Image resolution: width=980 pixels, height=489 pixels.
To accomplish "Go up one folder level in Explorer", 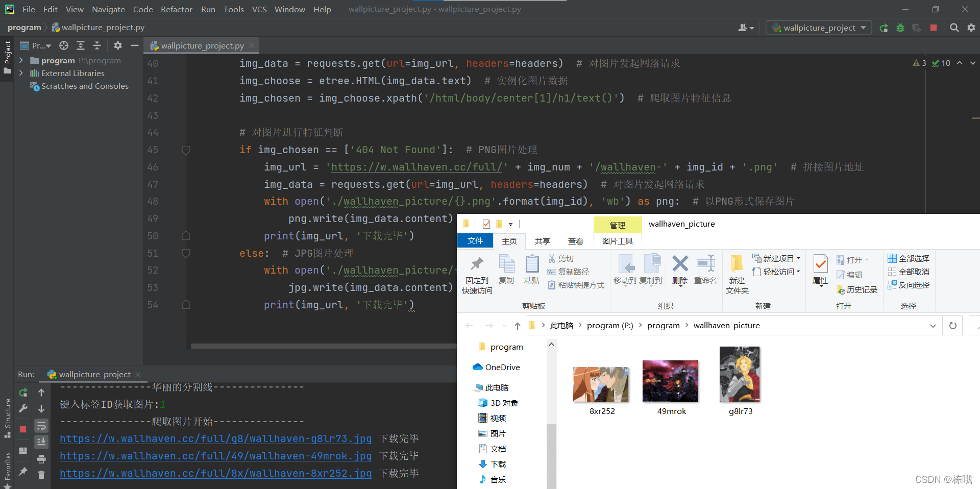I will click(518, 326).
